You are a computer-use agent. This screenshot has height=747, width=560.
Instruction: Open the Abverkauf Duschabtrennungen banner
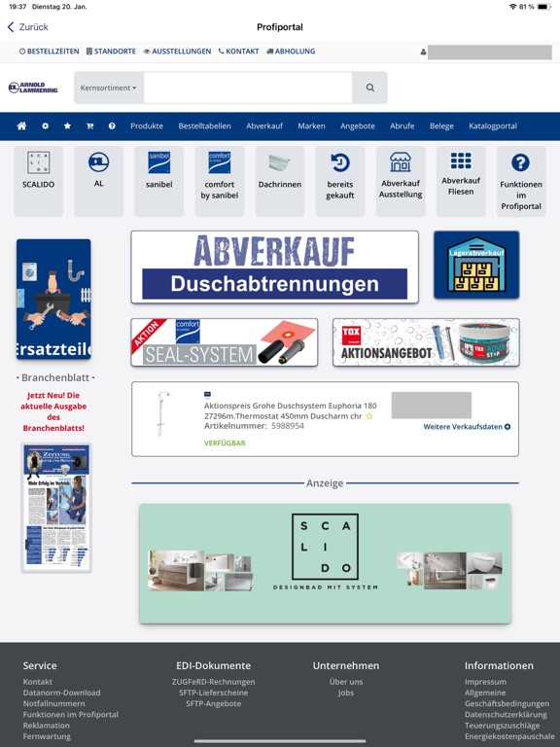click(275, 267)
